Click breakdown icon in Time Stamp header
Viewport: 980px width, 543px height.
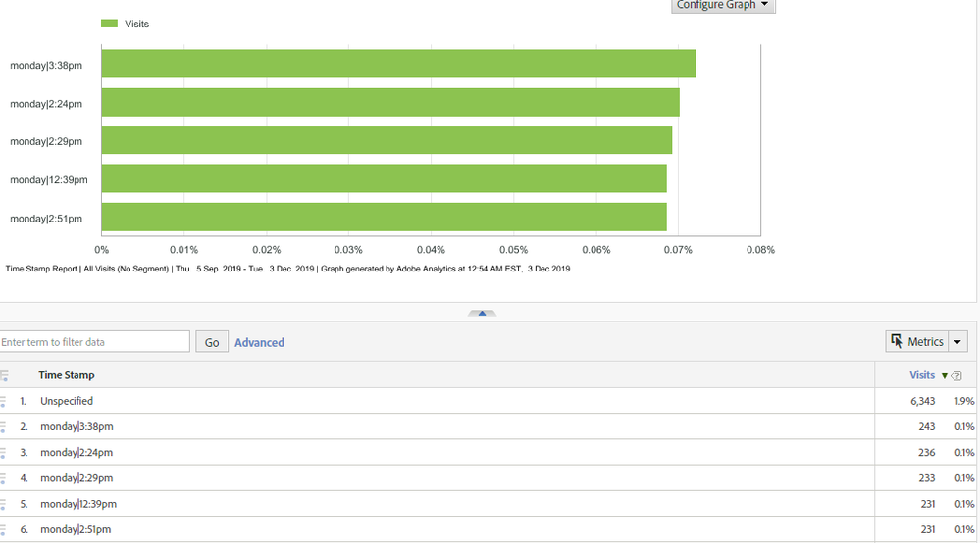tap(4, 375)
